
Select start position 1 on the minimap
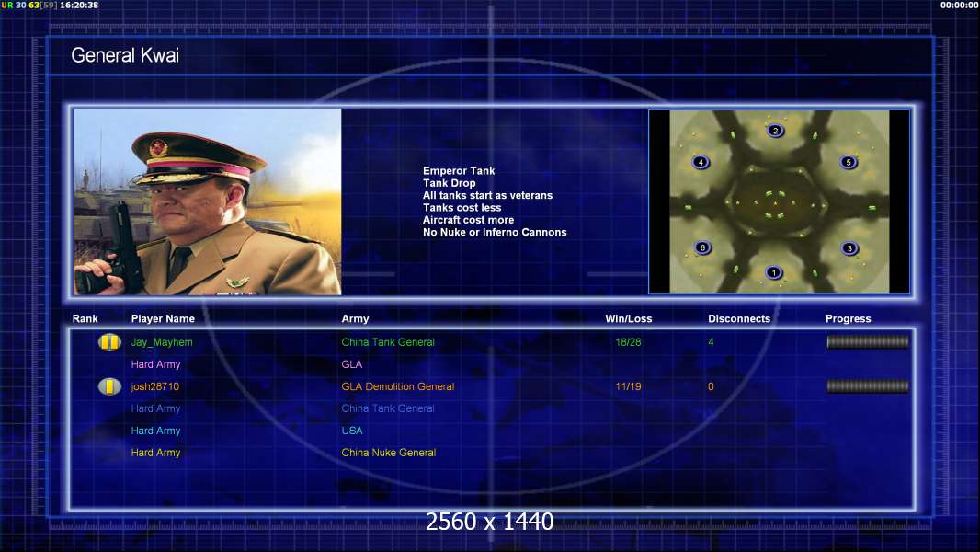click(774, 272)
